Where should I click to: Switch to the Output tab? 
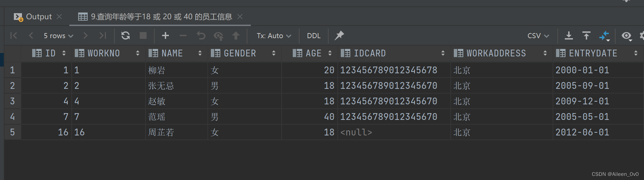[39, 17]
